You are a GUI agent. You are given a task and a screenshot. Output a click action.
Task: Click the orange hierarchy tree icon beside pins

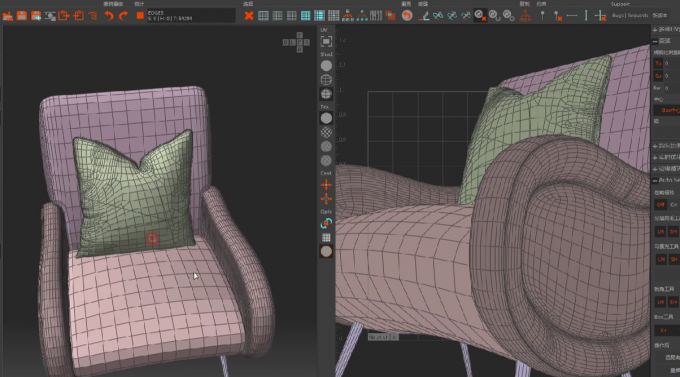coord(525,16)
